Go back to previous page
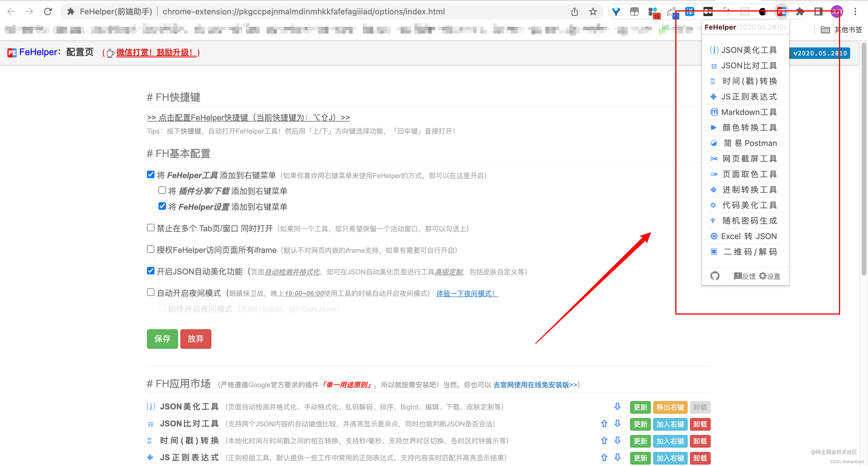 tap(11, 11)
